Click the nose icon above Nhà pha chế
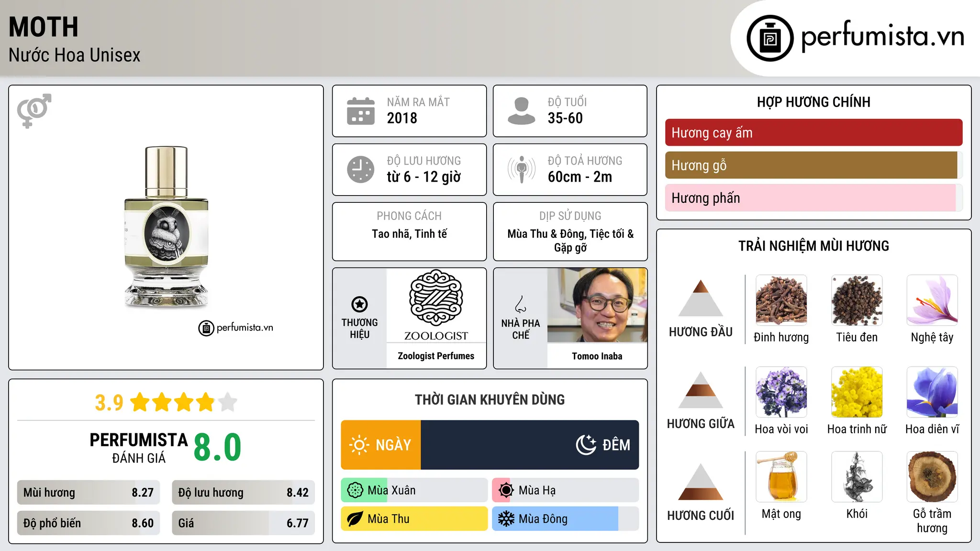The width and height of the screenshot is (980, 551). [x=521, y=304]
